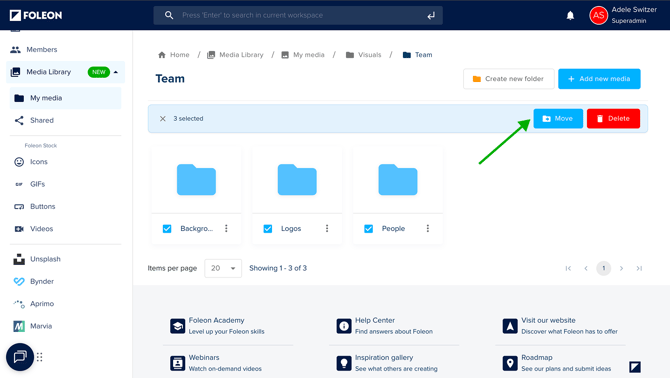The image size is (670, 378).
Task: Click the drag handle dots beside chat
Action: [x=40, y=357]
